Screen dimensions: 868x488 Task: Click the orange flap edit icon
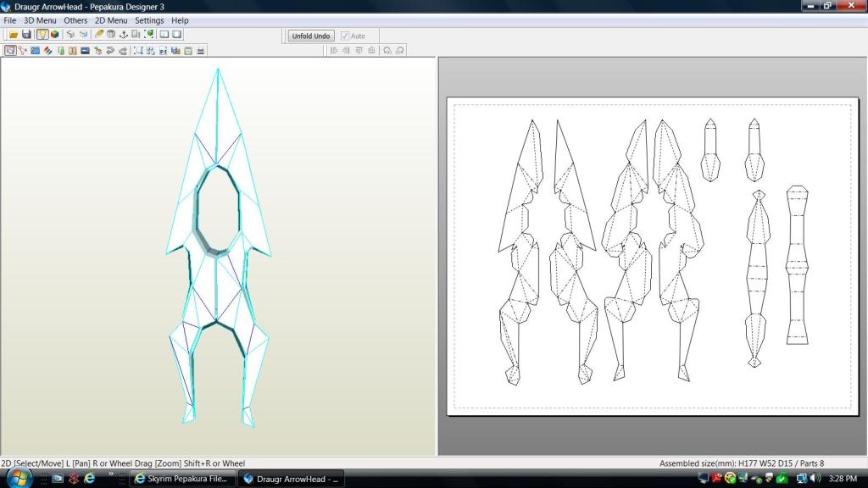point(73,50)
